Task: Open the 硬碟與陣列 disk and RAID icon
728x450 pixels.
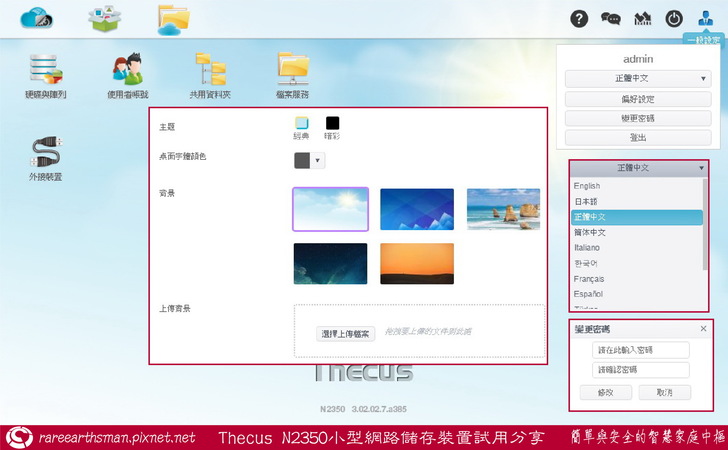Action: [47, 70]
